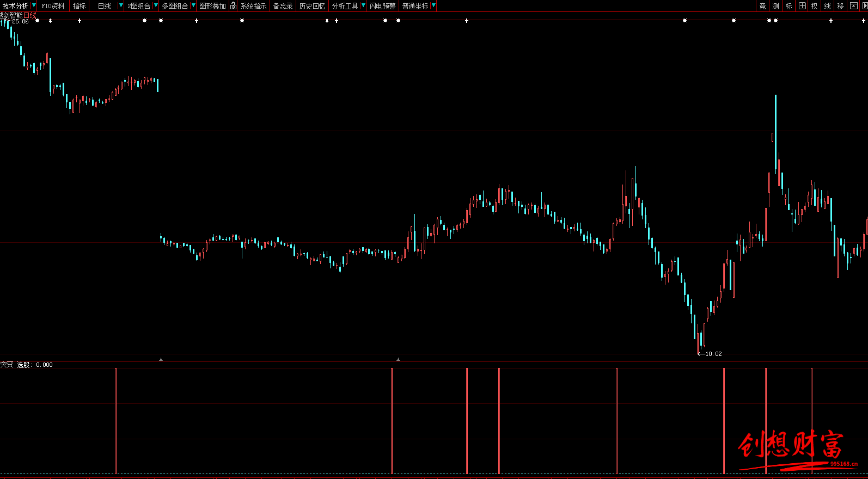Select the 普通坐标 coordinate mode

pos(415,6)
